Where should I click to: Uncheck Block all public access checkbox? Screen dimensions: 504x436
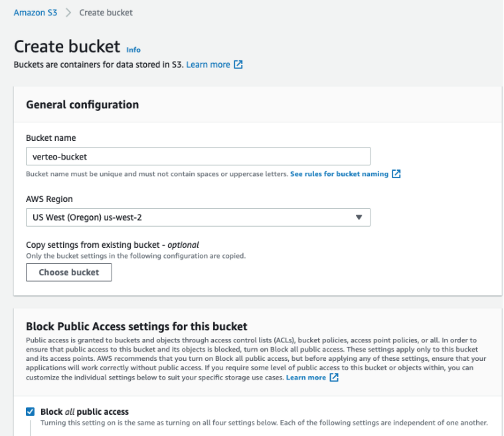(30, 411)
